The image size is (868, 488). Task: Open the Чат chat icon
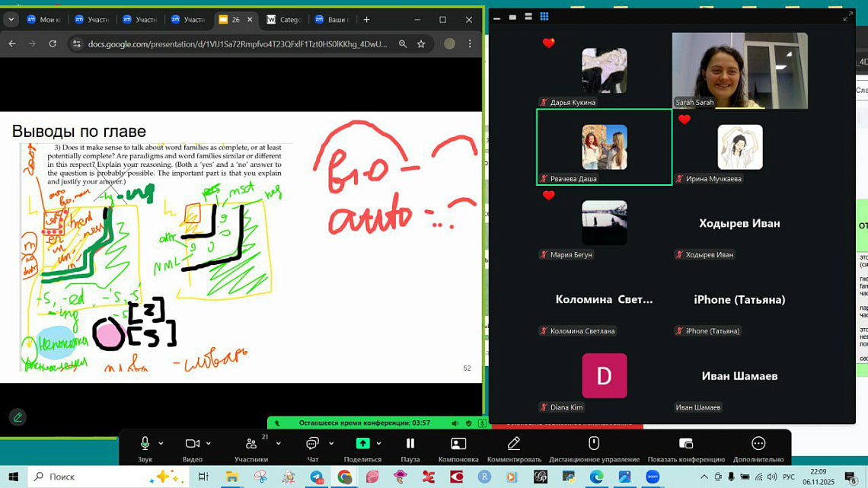(x=312, y=444)
